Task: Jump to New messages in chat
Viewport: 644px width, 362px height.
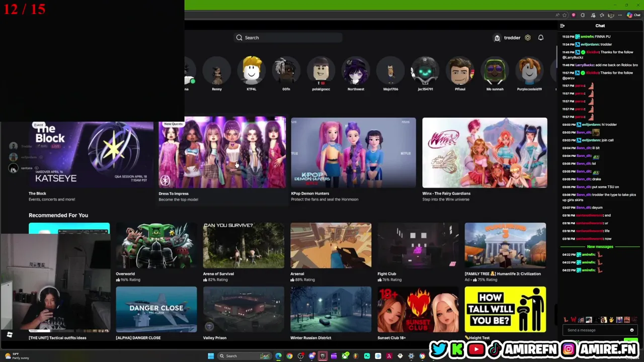Action: 600,247
